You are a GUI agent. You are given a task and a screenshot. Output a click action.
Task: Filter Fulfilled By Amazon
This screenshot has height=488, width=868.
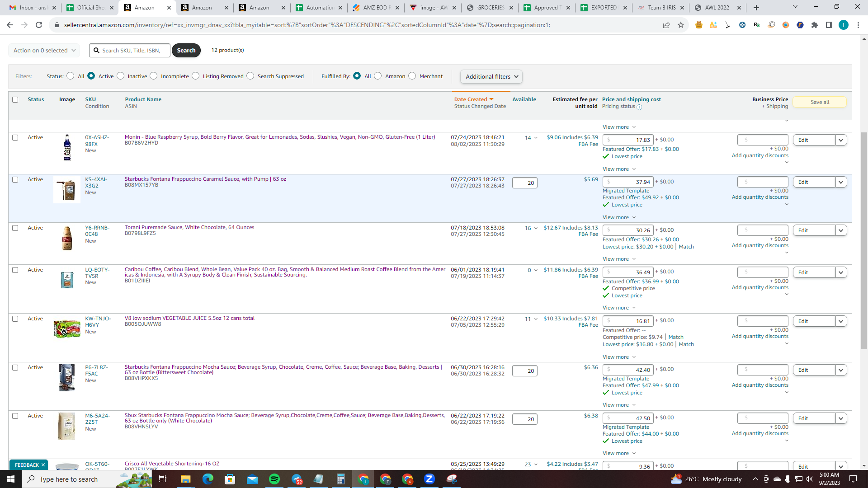tap(378, 76)
